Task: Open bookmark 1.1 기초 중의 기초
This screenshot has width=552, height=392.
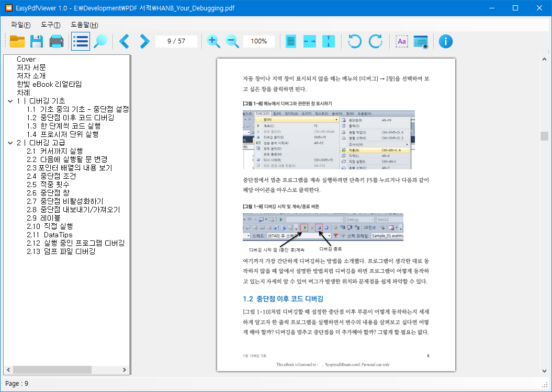Action: 78,109
